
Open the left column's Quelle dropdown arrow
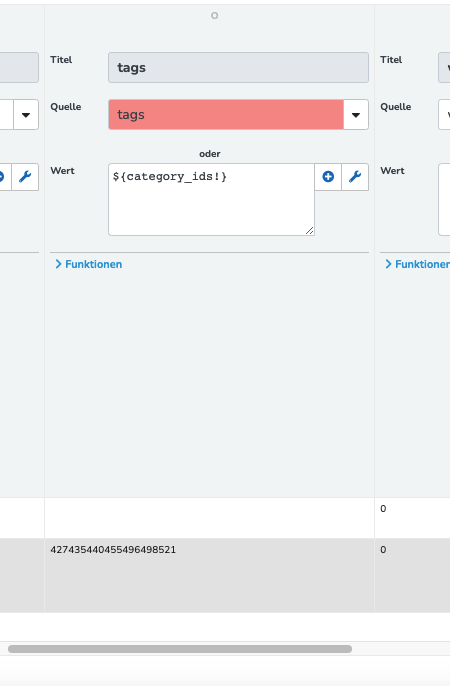[x=26, y=115]
